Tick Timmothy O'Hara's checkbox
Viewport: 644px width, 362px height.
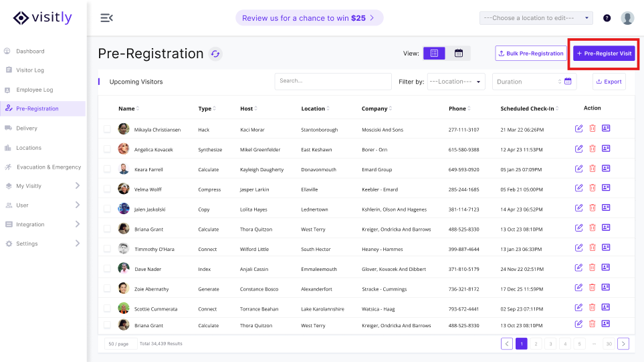coord(107,249)
